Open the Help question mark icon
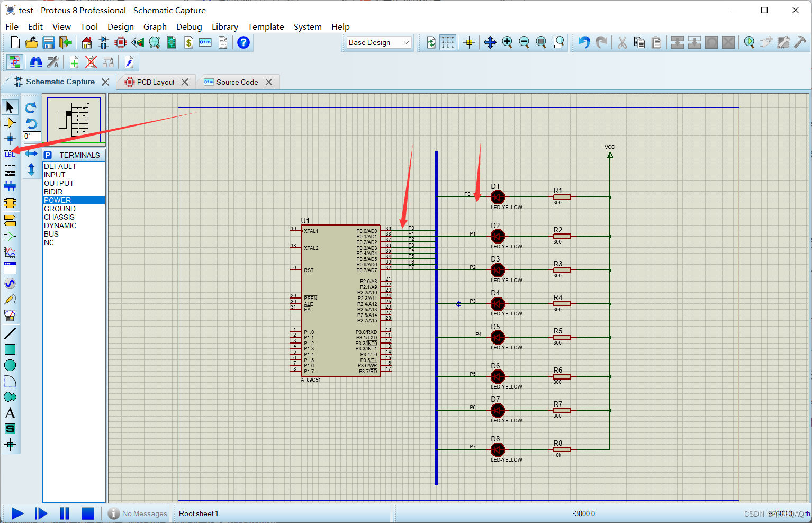Image resolution: width=812 pixels, height=523 pixels. tap(243, 42)
